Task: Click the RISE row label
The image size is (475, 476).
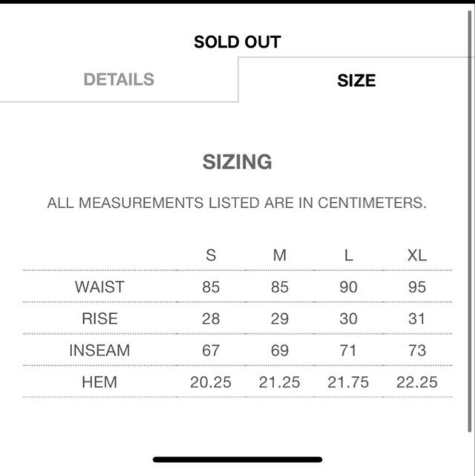Action: [x=100, y=319]
